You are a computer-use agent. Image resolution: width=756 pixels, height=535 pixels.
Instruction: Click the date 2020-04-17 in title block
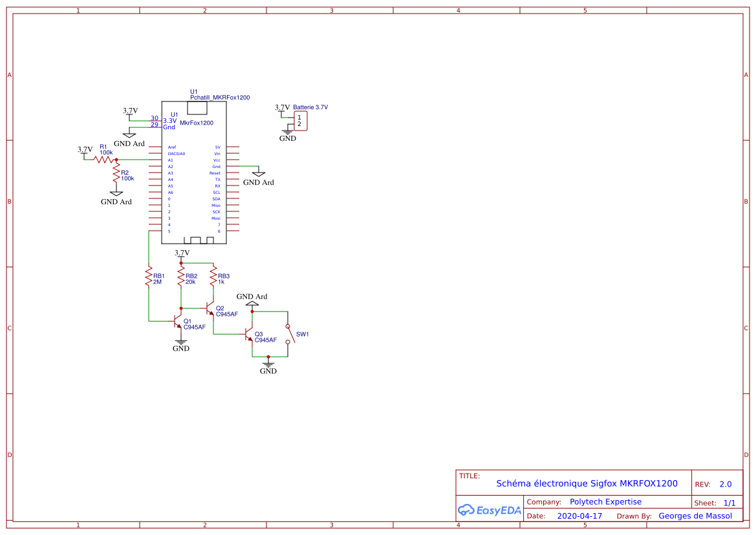tap(579, 516)
